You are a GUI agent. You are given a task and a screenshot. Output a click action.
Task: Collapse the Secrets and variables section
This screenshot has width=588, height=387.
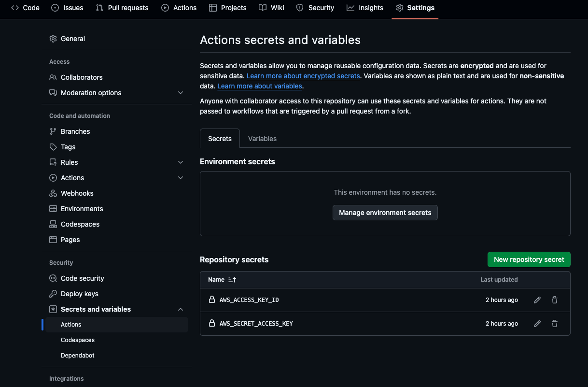point(181,309)
